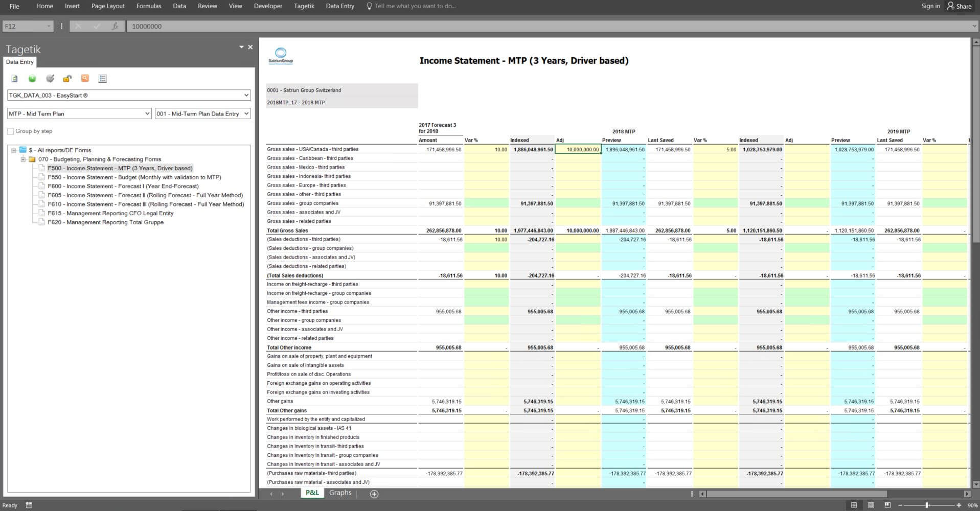The image size is (980, 511).
Task: Open the TGK_DATA_003 - EasyStart dropdown
Action: (246, 96)
